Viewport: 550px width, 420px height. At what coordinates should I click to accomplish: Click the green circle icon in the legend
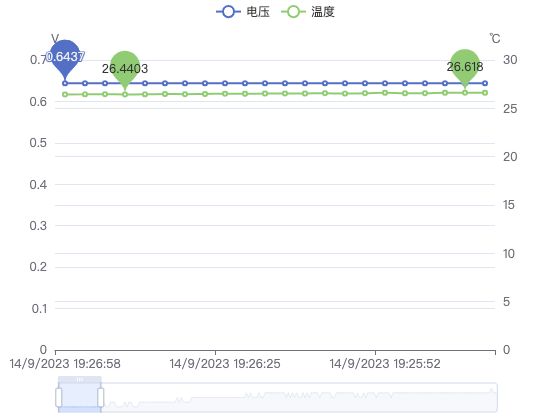(293, 12)
